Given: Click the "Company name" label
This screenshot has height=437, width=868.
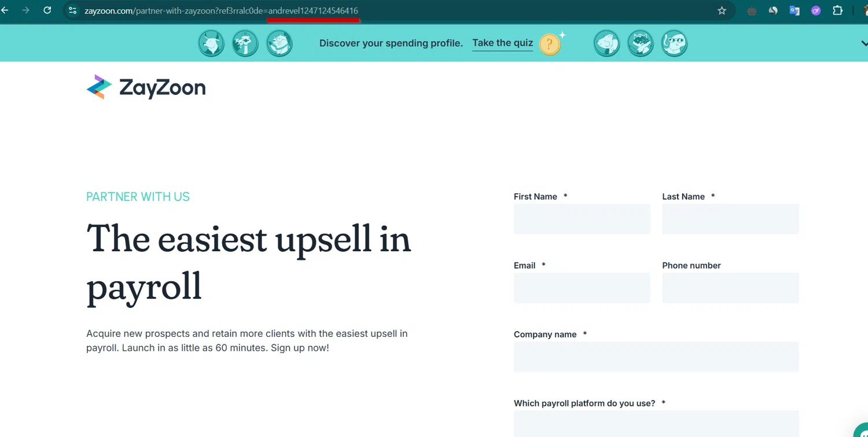Looking at the screenshot, I should click(545, 335).
